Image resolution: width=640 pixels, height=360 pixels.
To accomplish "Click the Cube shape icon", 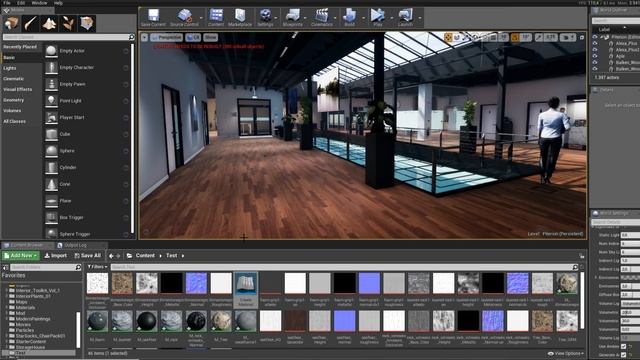I will coord(51,134).
